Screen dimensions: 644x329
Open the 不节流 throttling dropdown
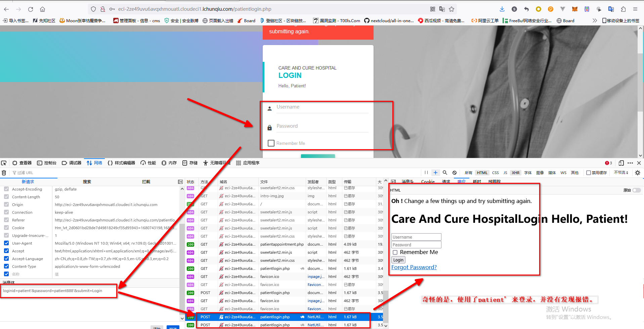(621, 173)
